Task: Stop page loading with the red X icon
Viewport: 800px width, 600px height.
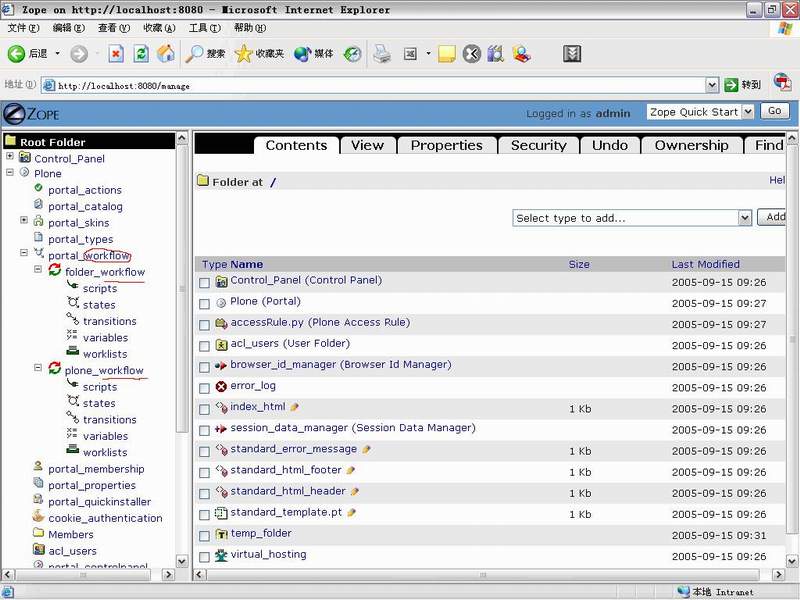Action: click(x=116, y=54)
